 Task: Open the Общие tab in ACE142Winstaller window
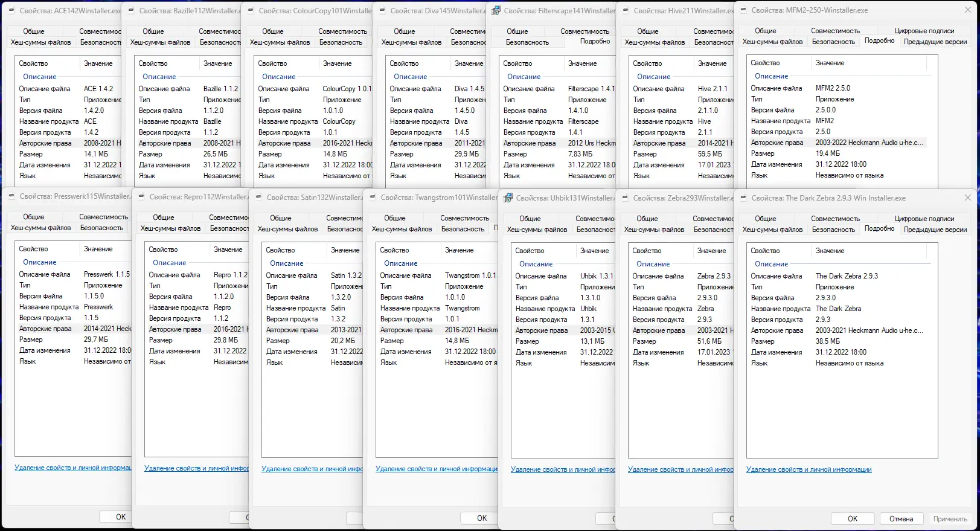click(x=34, y=31)
